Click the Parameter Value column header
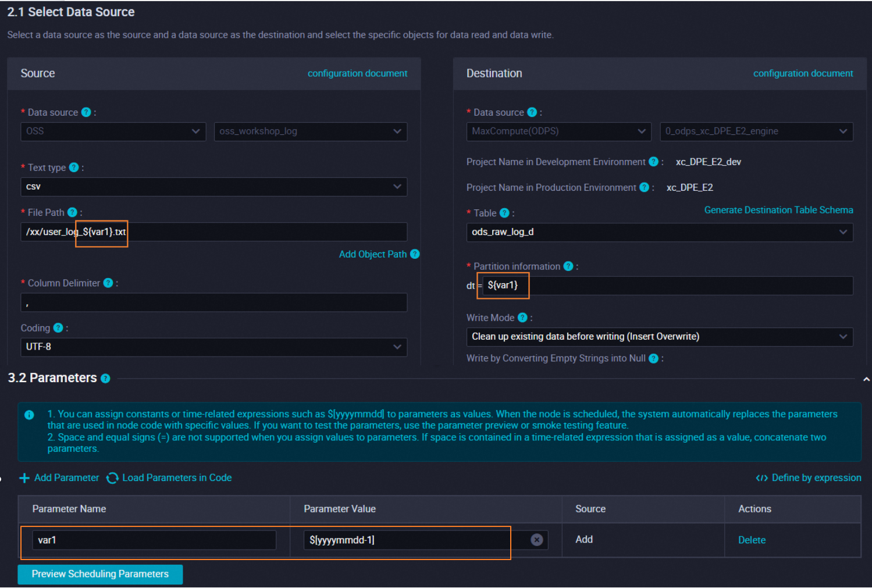 (x=340, y=509)
